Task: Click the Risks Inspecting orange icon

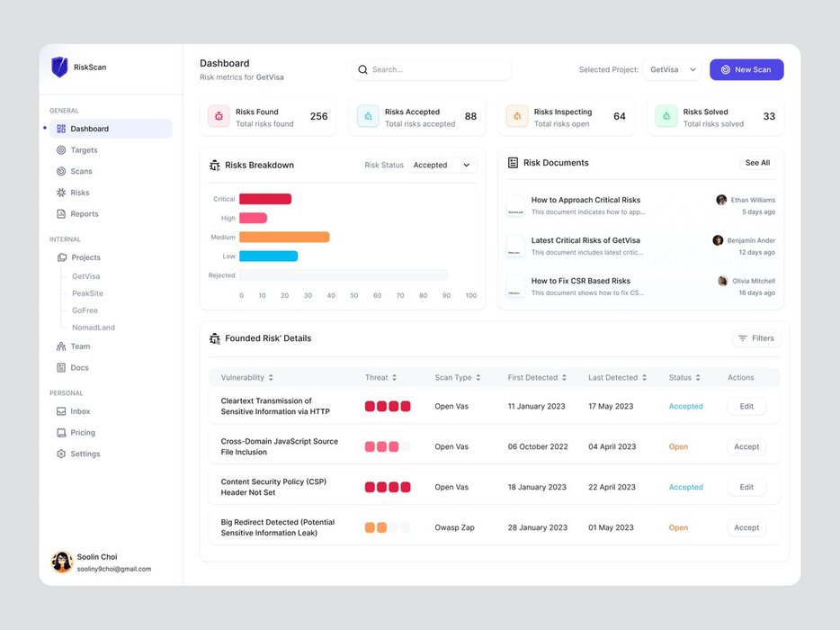Action: (517, 116)
